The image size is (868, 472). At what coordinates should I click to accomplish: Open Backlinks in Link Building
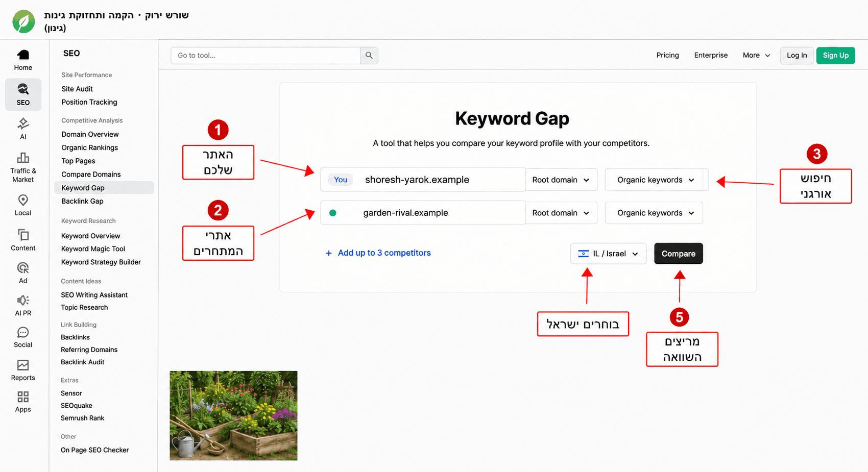click(x=76, y=337)
